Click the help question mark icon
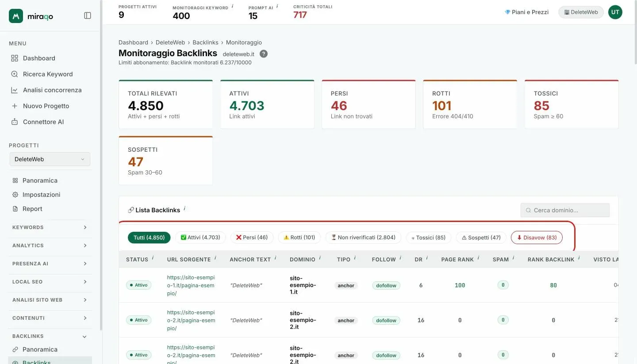This screenshot has width=637, height=364. (264, 54)
